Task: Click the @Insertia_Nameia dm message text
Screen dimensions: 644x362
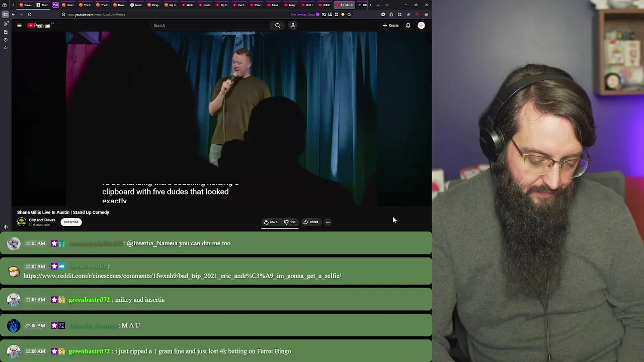Action: coord(179,243)
